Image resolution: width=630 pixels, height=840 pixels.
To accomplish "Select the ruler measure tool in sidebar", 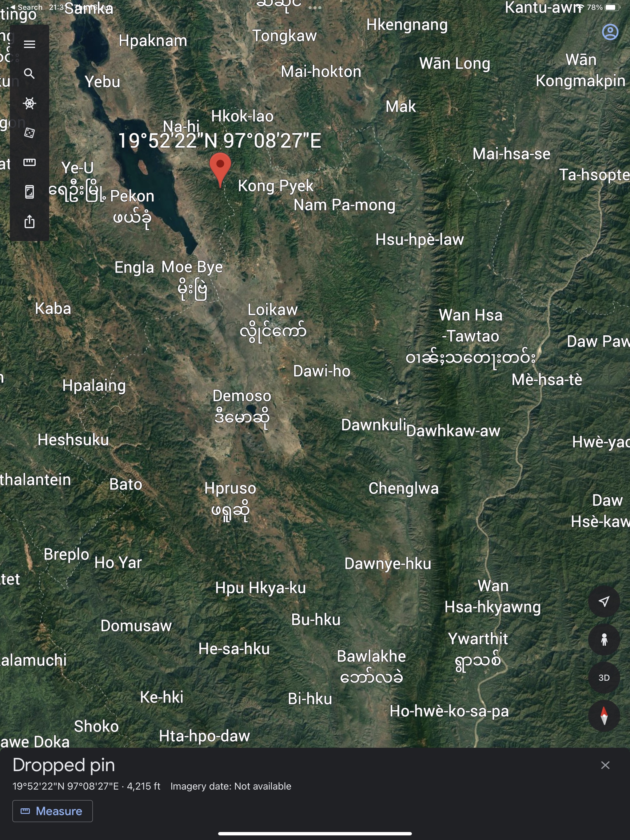I will [29, 163].
